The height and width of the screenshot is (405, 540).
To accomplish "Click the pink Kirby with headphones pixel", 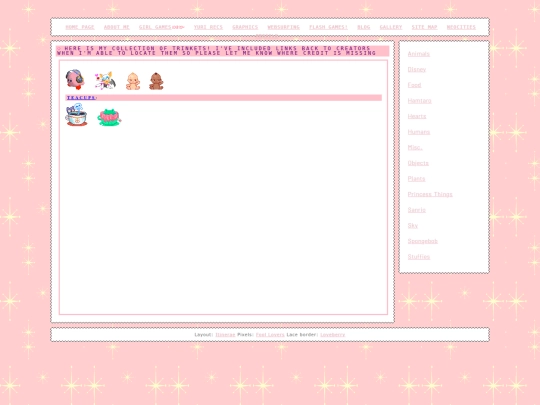I will [75, 80].
